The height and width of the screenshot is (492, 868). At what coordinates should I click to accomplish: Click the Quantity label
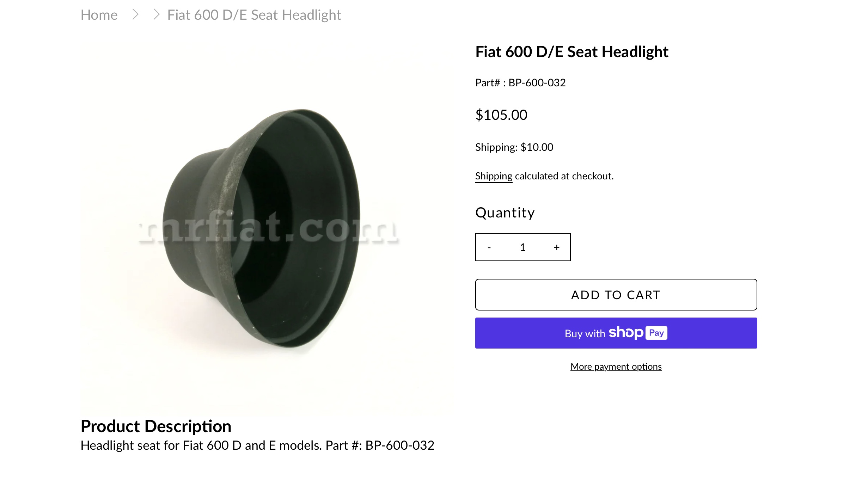(505, 213)
